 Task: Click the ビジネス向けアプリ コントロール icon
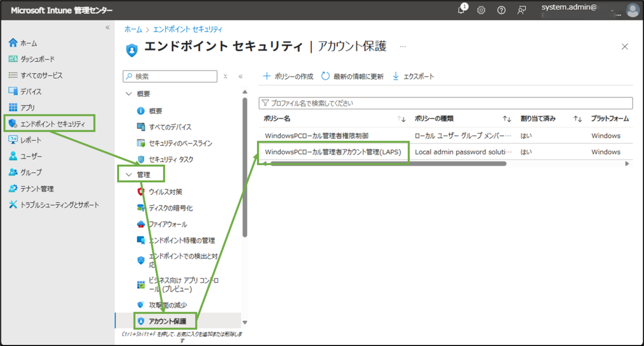coord(141,284)
